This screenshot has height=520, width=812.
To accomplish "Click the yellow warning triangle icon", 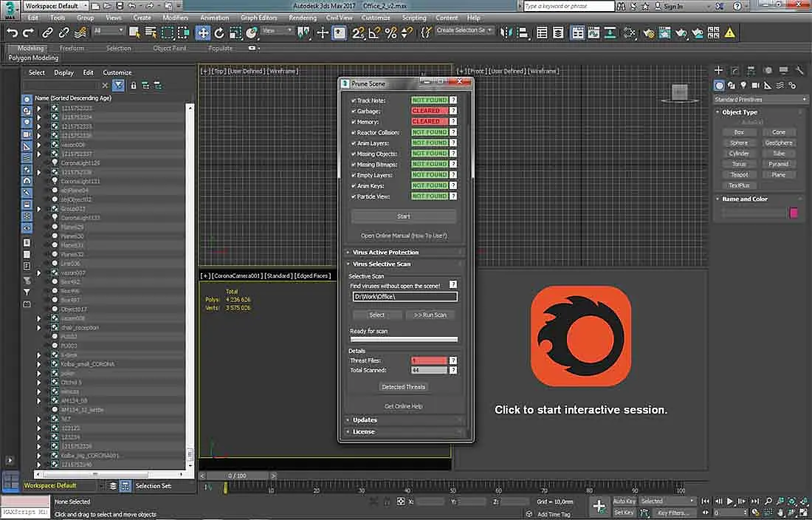I will [729, 33].
